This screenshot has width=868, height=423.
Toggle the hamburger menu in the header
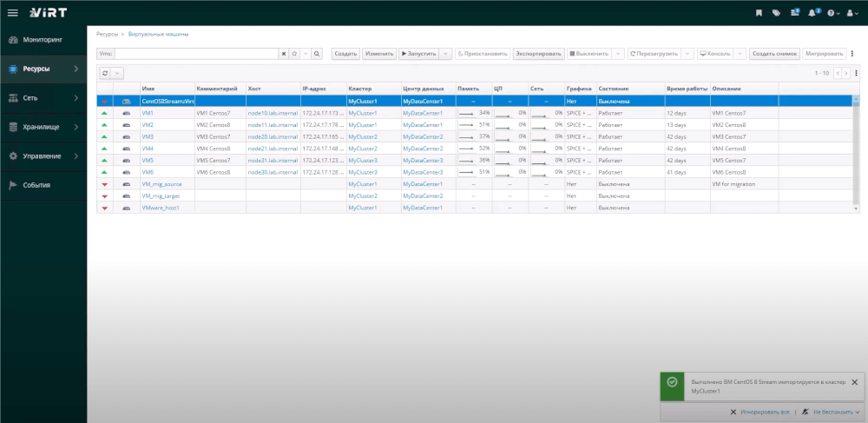12,13
